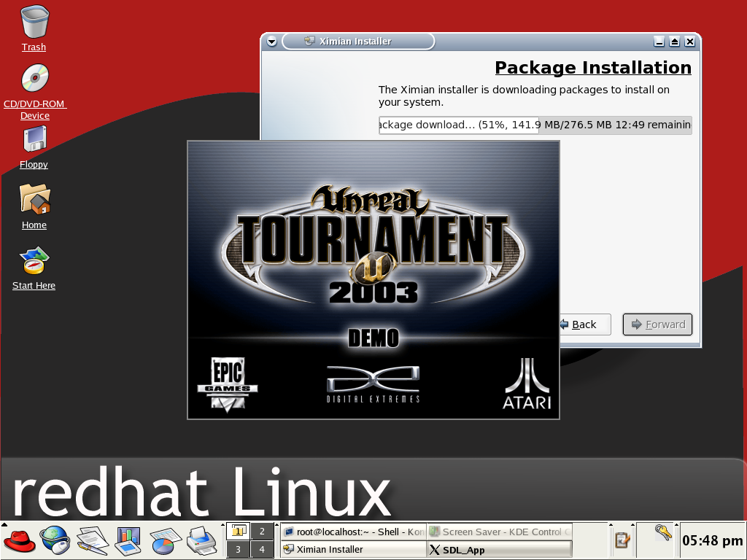The image size is (747, 560).
Task: Open the CD/DVD-ROM Device icon
Action: click(x=35, y=78)
